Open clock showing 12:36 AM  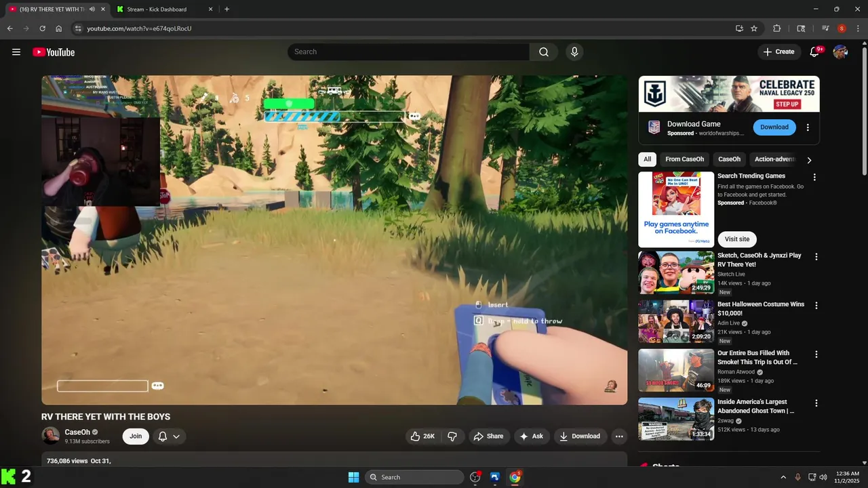click(848, 477)
